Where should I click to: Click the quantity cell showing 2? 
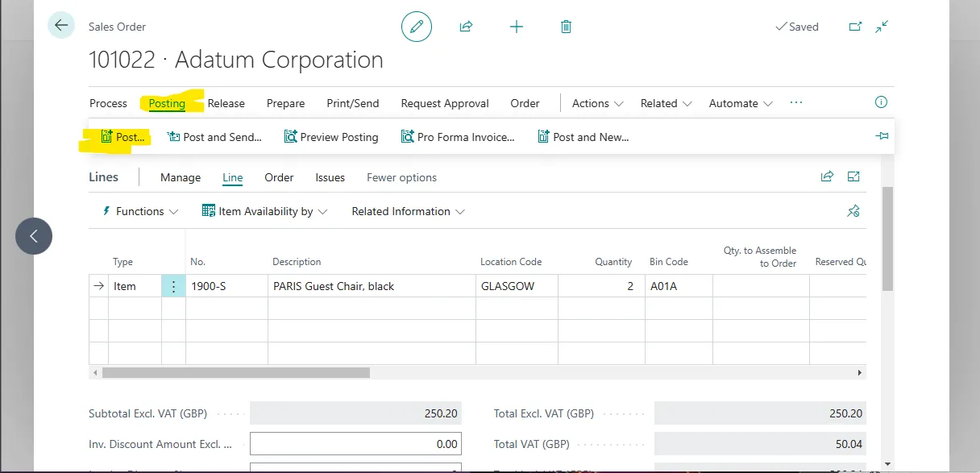[600, 286]
